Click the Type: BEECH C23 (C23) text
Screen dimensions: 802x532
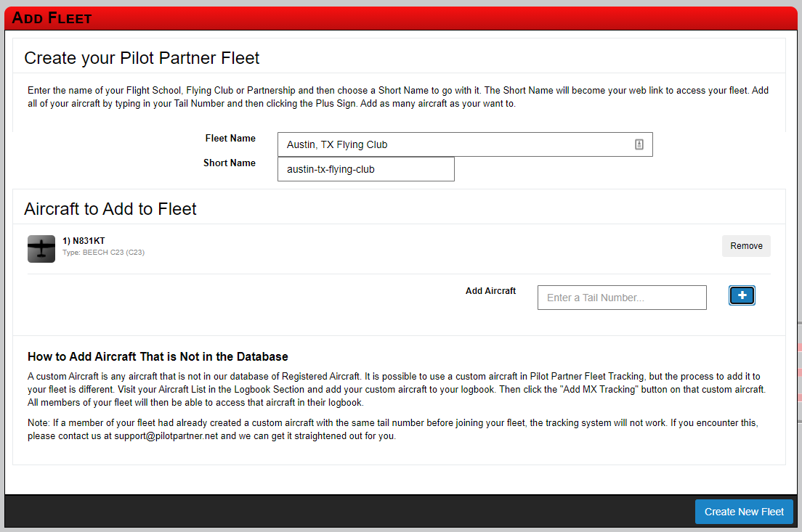(x=103, y=253)
